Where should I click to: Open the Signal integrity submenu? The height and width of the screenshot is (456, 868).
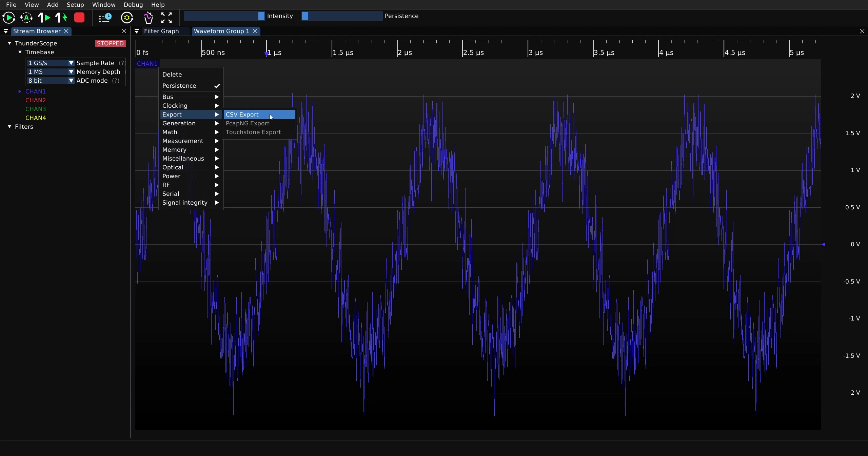pos(191,203)
